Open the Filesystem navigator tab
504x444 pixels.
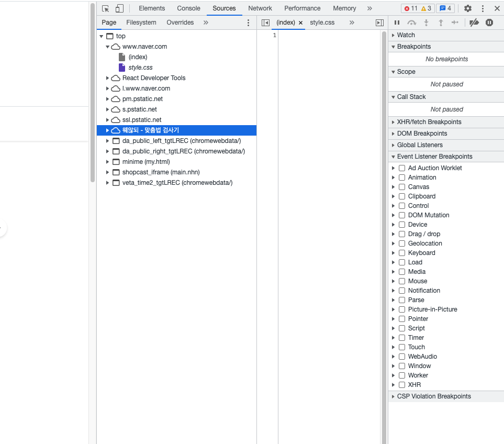point(141,23)
